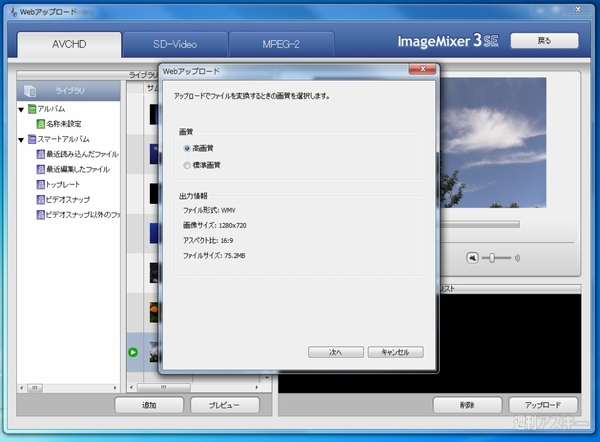This screenshot has width=600, height=442.
Task: Close the Webアップロード dialog
Action: pyautogui.click(x=424, y=72)
